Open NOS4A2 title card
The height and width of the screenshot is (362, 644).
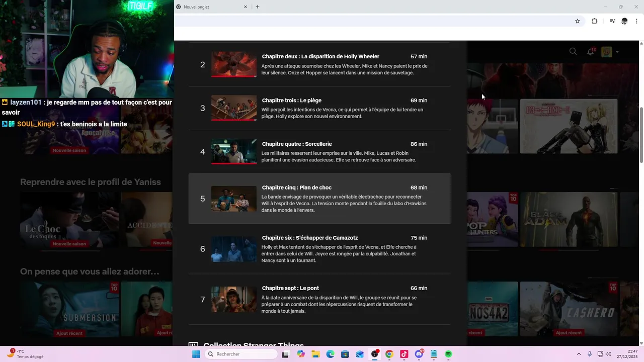pos(492,309)
